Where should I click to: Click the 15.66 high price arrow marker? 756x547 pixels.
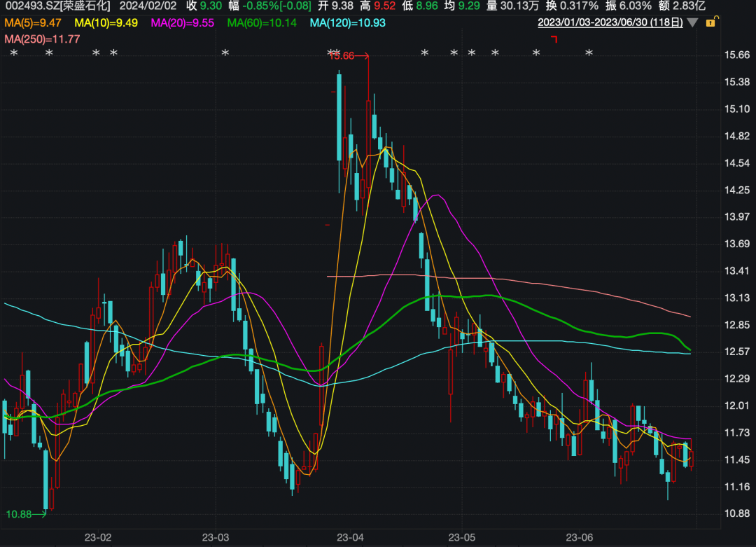tap(349, 56)
